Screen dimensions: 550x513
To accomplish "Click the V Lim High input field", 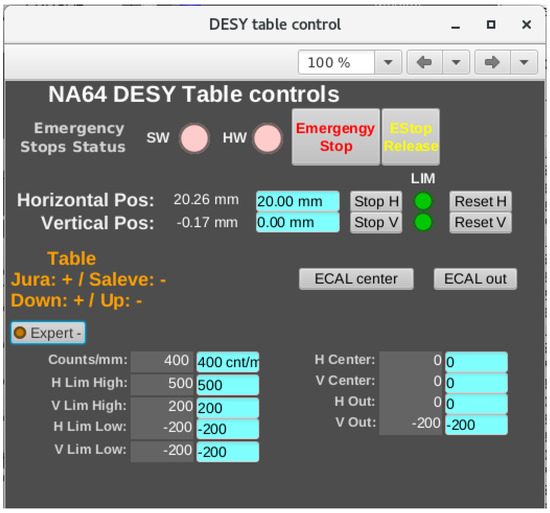I will (x=228, y=407).
